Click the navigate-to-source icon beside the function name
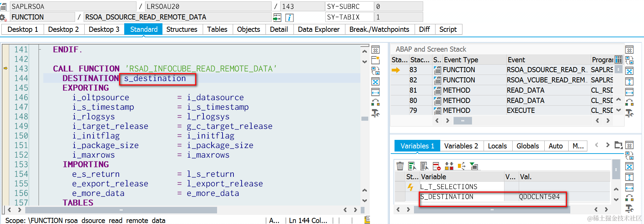This screenshot has height=224, width=644. 277,17
